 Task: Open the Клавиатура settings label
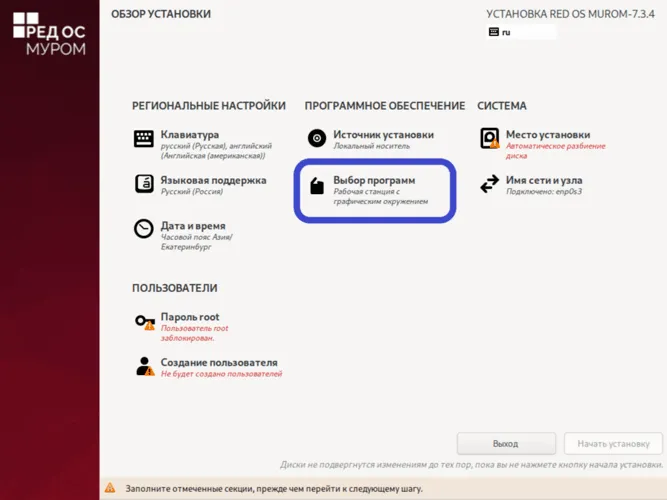190,134
